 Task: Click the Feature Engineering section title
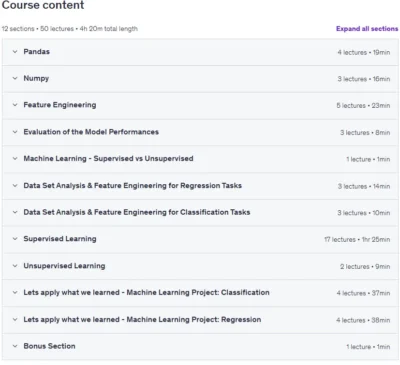point(60,105)
